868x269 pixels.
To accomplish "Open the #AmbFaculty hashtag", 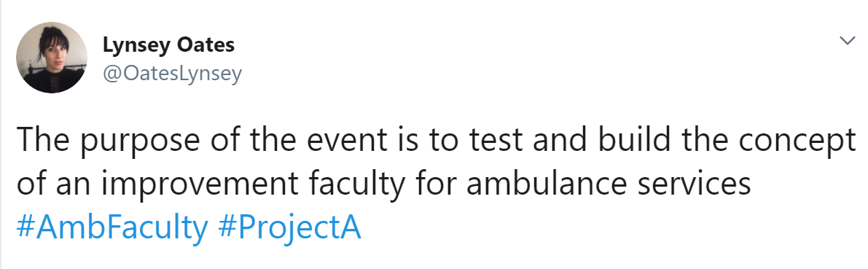I will pos(112,227).
